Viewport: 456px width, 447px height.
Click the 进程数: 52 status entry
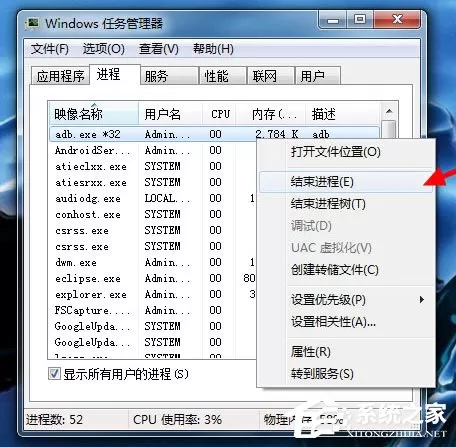point(55,419)
